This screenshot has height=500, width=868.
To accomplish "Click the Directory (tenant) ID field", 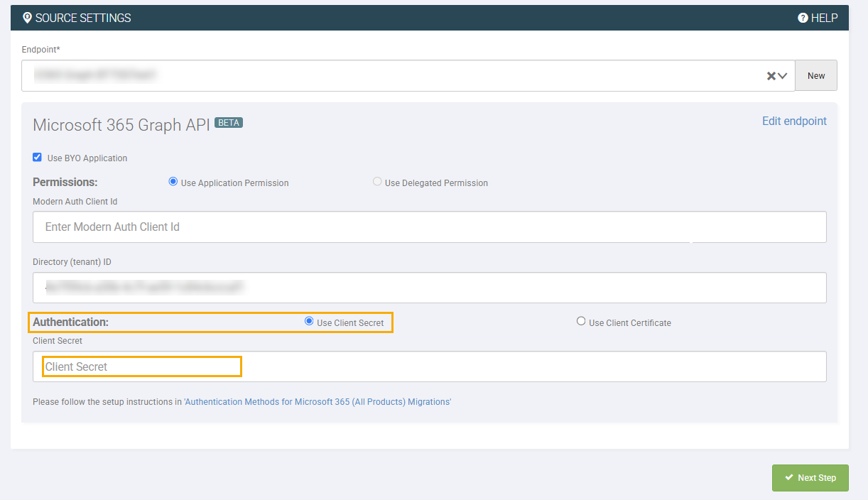I will click(x=430, y=288).
